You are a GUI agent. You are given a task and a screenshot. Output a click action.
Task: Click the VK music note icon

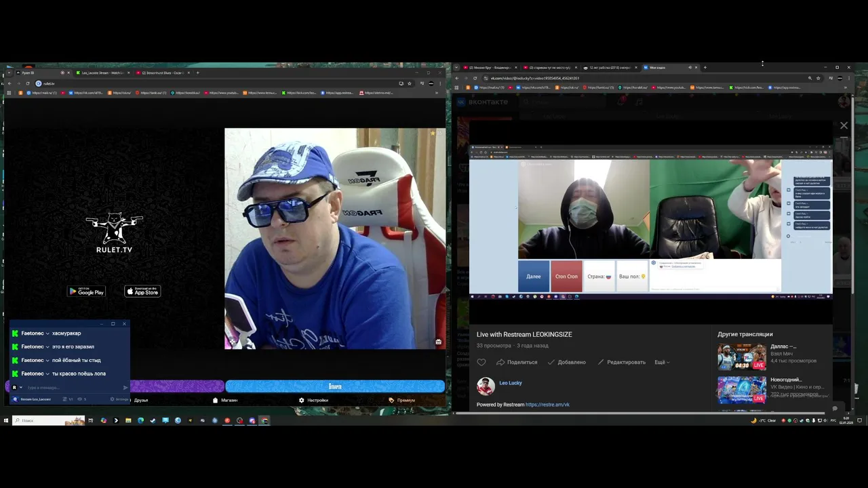(x=639, y=102)
